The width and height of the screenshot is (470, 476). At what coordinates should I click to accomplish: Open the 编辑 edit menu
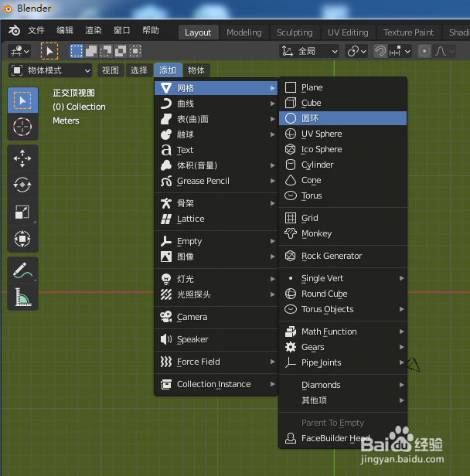click(65, 30)
